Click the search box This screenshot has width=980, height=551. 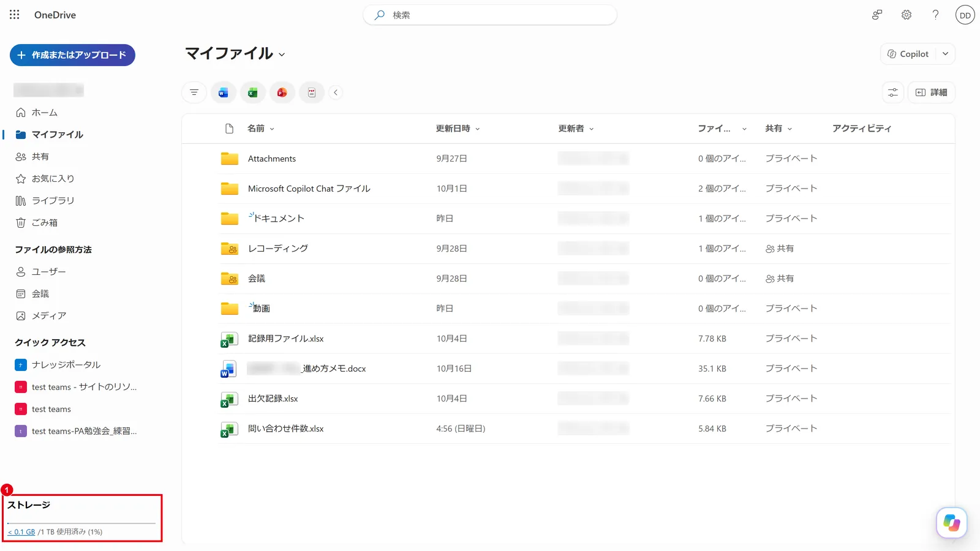click(490, 15)
